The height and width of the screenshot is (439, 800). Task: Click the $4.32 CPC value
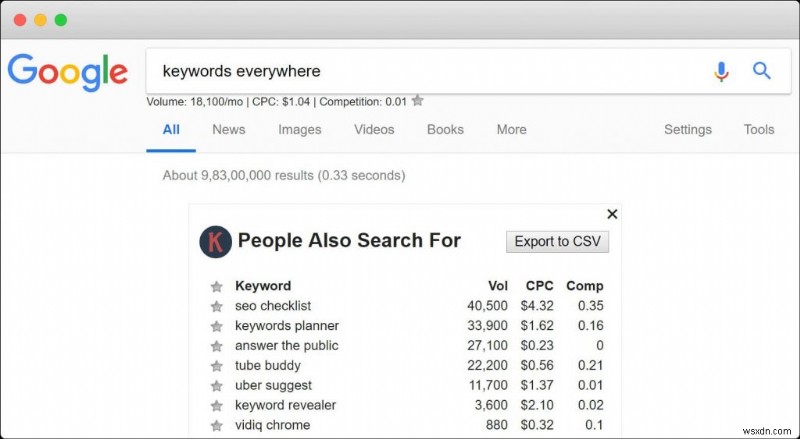click(x=537, y=306)
